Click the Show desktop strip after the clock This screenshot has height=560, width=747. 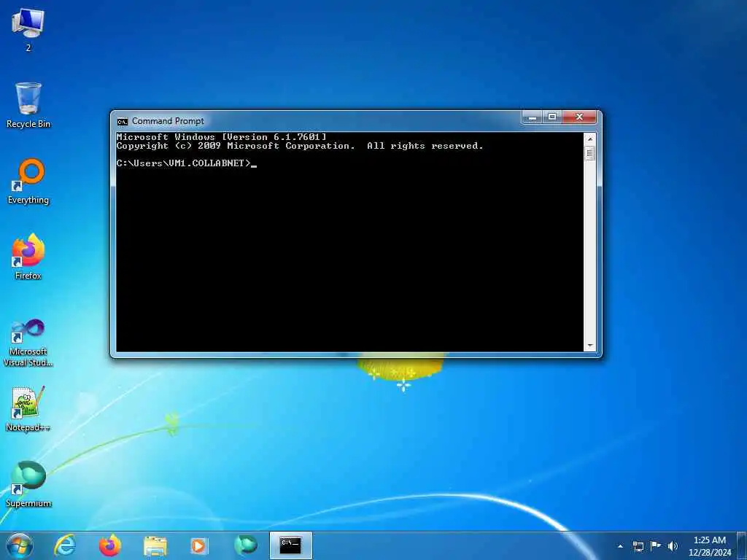[x=742, y=545]
